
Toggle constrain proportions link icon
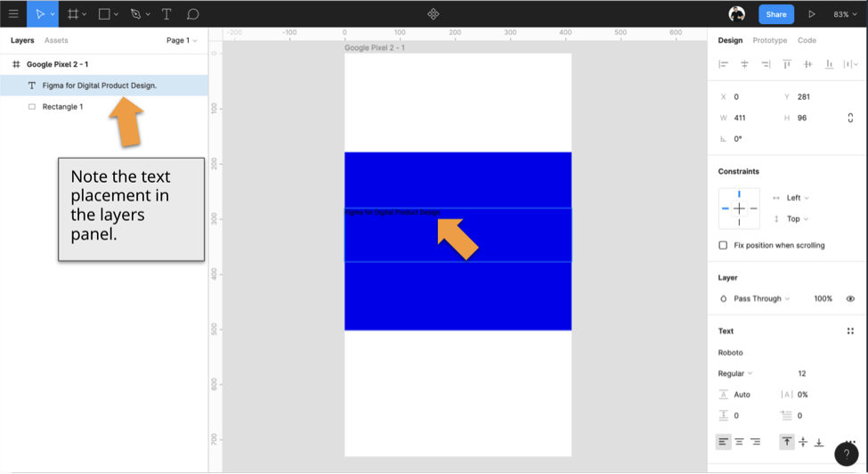[x=850, y=118]
